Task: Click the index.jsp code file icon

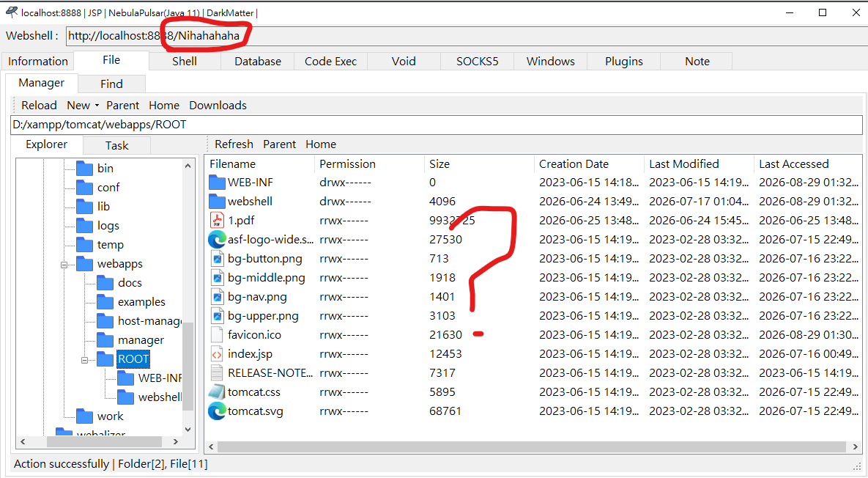Action: [217, 354]
